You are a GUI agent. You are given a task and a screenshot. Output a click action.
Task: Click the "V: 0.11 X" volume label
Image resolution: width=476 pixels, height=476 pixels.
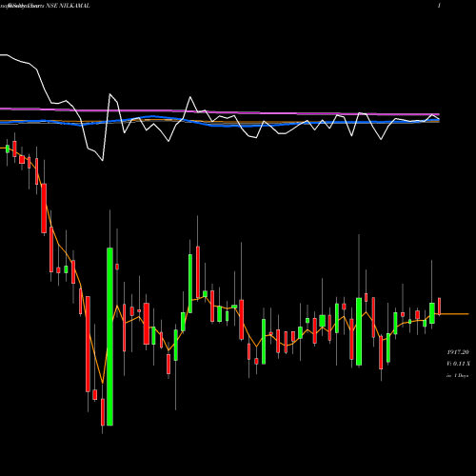458,364
